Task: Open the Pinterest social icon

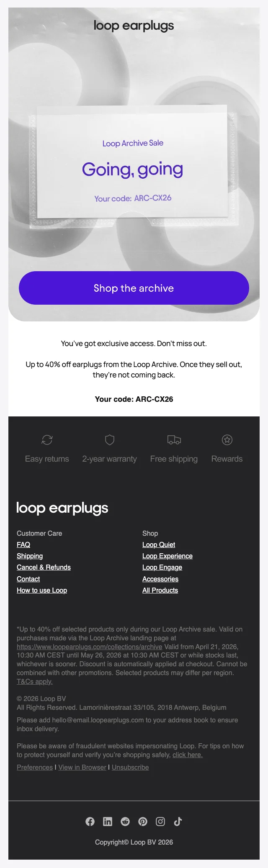Action: pyautogui.click(x=143, y=822)
